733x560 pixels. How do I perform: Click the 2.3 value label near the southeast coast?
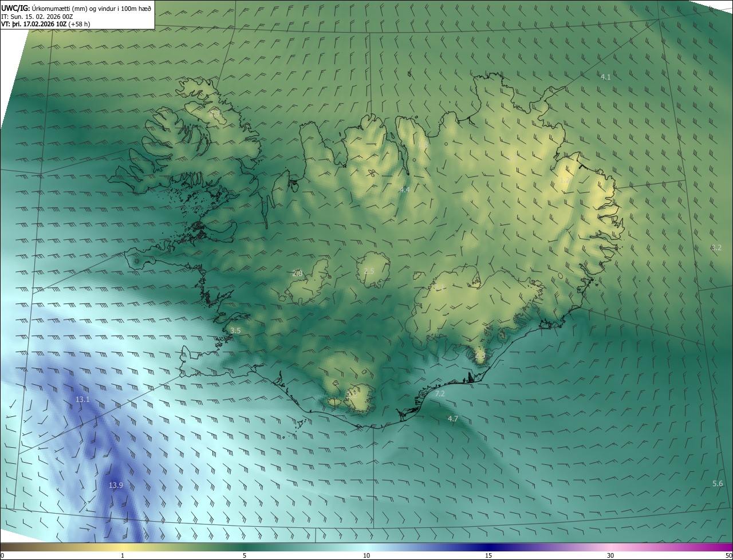click(x=480, y=356)
